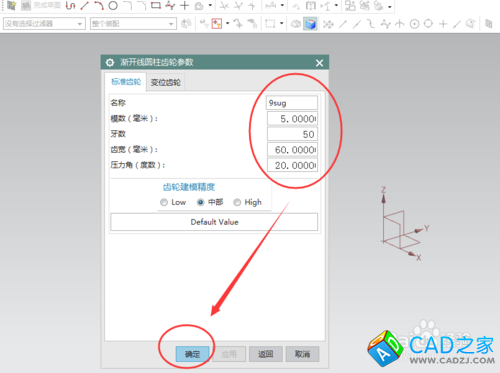
Task: Select the Arc sketch tool
Action: pyautogui.click(x=98, y=5)
